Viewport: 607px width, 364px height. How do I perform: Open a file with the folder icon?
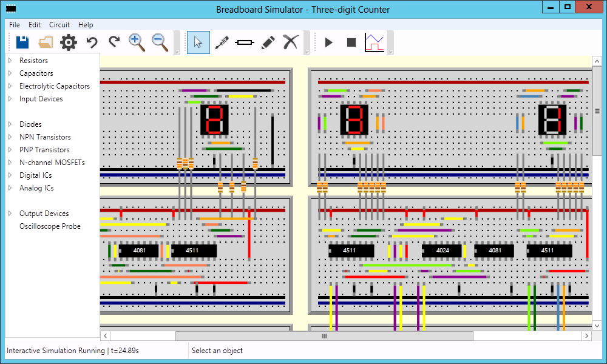pos(46,42)
